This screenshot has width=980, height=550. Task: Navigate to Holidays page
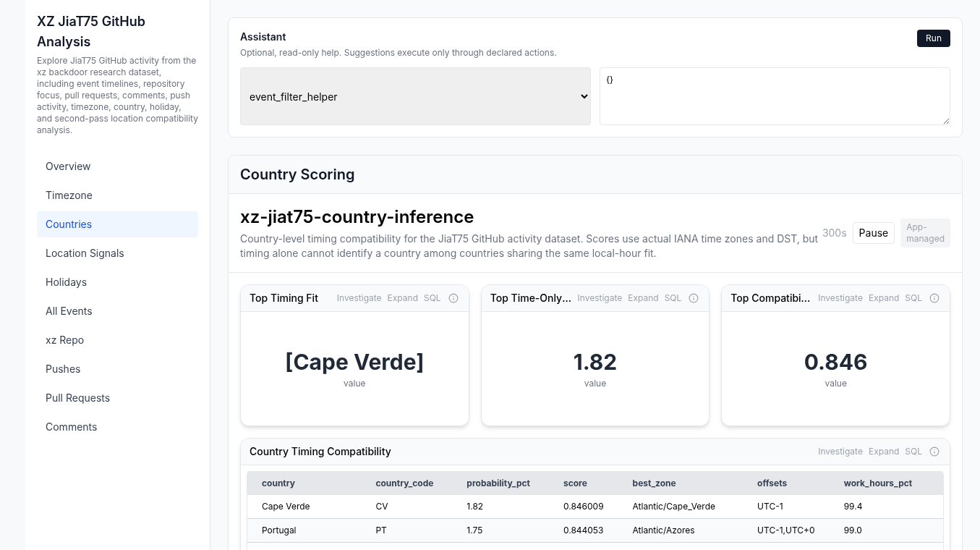coord(117,282)
